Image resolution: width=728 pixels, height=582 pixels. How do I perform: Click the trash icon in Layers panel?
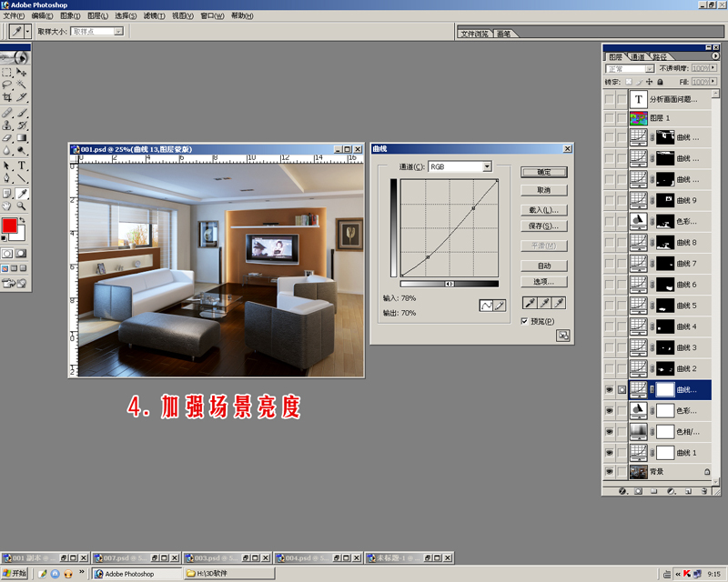703,491
